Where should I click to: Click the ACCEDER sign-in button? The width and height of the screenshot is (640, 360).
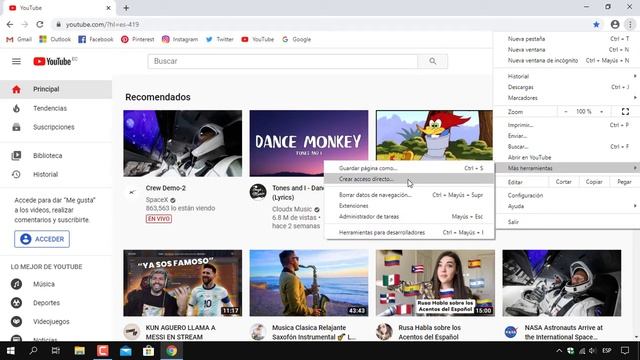(42, 239)
